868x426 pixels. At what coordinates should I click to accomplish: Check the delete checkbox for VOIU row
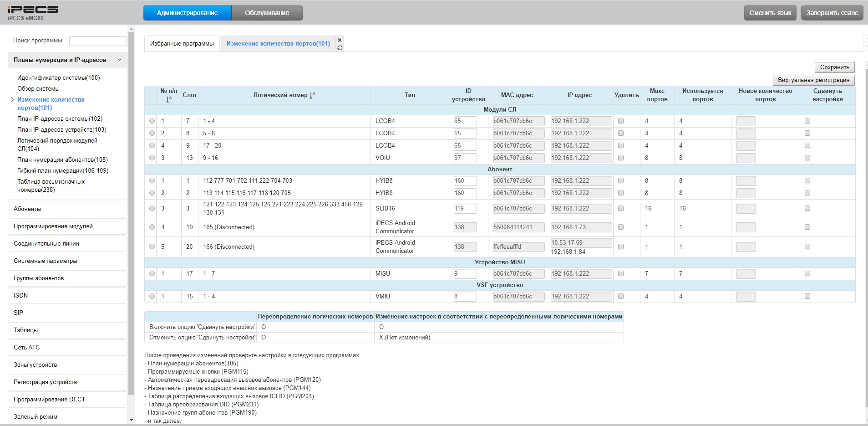[621, 158]
